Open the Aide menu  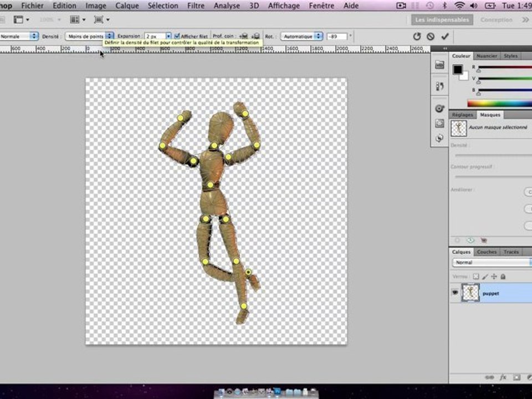click(351, 6)
